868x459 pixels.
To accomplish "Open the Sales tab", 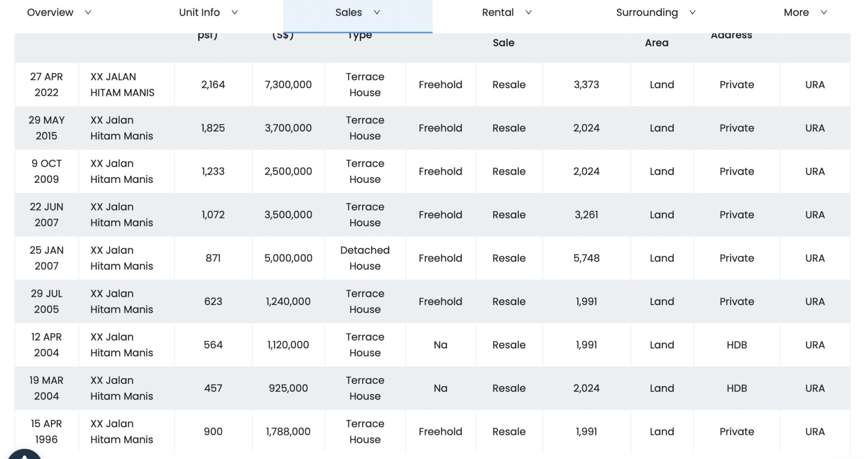I will coord(348,12).
